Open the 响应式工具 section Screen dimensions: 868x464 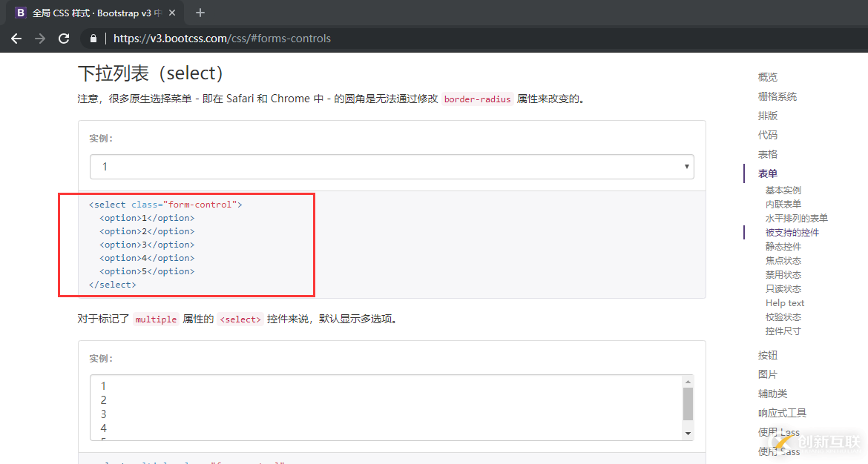[781, 413]
